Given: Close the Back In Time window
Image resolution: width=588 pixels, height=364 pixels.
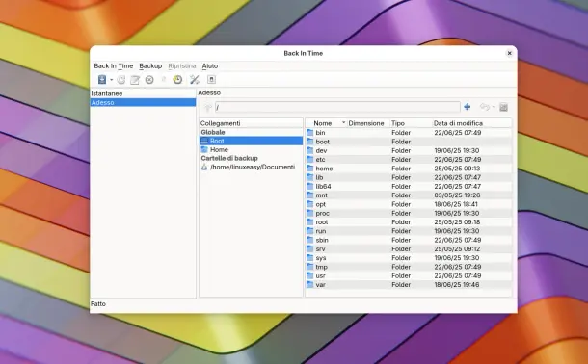Looking at the screenshot, I should pos(509,53).
